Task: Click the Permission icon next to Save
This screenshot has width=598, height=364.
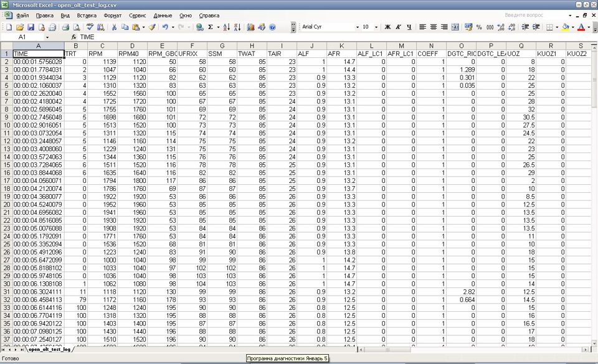Action: (x=42, y=27)
